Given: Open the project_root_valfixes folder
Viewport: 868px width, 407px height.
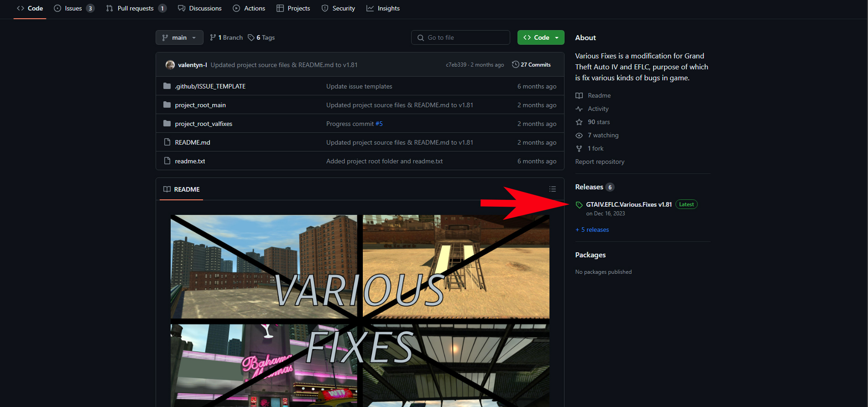Looking at the screenshot, I should tap(204, 124).
